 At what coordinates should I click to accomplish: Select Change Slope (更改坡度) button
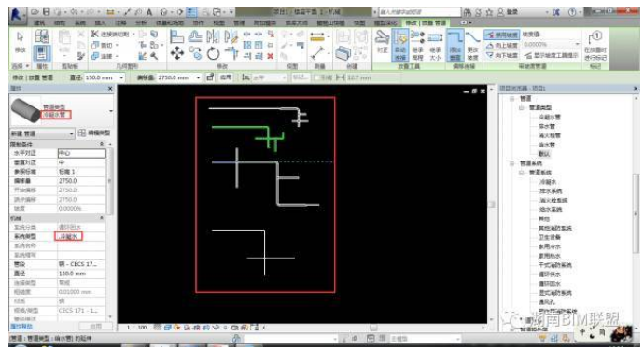coord(472,45)
